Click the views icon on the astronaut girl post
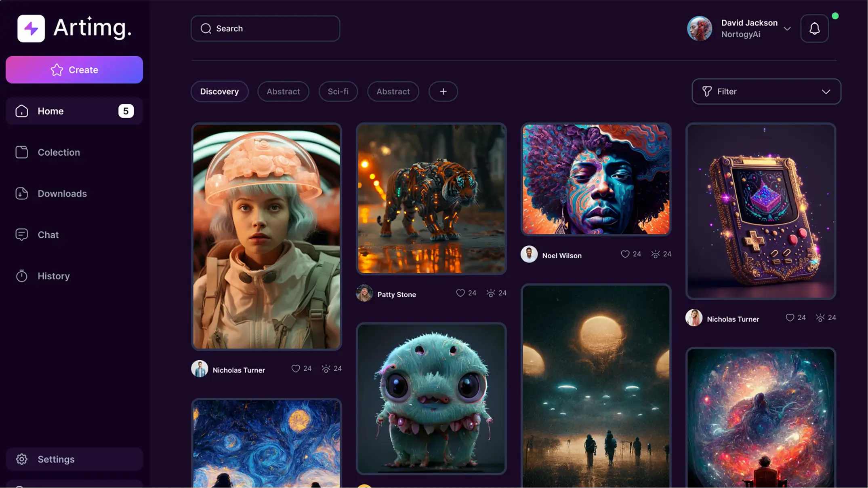The height and width of the screenshot is (488, 868). click(x=326, y=369)
